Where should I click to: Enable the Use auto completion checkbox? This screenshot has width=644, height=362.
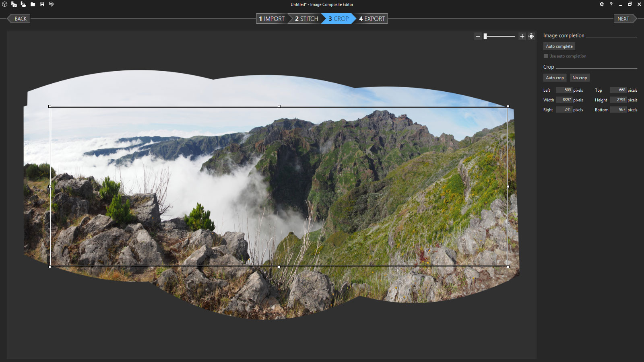tap(546, 56)
